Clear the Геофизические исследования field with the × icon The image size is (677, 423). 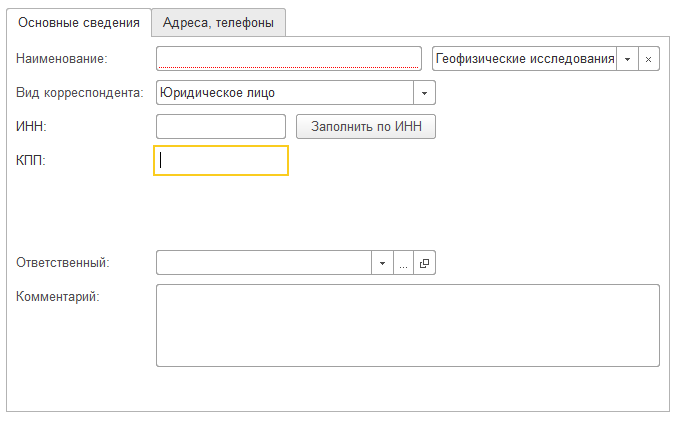pyautogui.click(x=649, y=59)
